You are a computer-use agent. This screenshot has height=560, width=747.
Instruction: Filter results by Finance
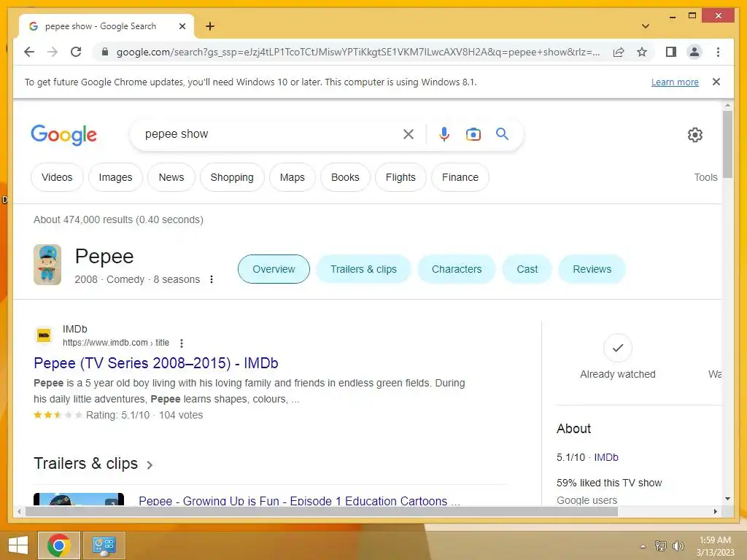pos(460,177)
